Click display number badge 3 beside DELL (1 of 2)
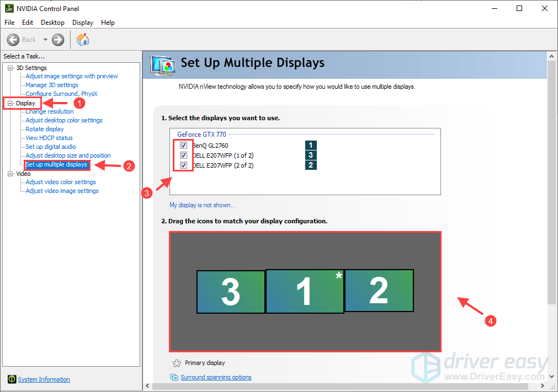This screenshot has height=392, width=558. pos(311,155)
